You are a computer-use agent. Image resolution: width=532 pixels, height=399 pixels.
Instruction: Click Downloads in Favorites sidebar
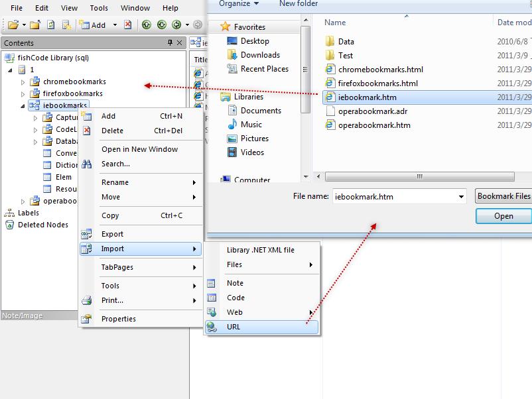260,55
